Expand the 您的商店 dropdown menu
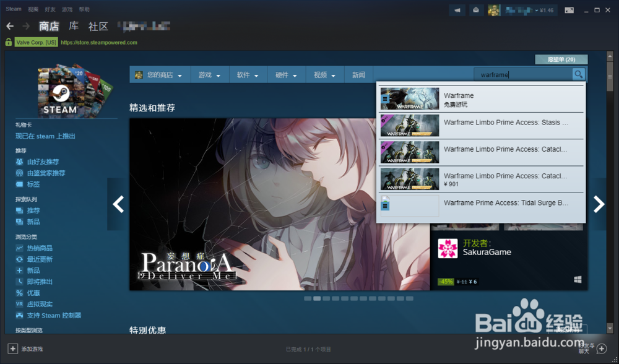 (160, 75)
